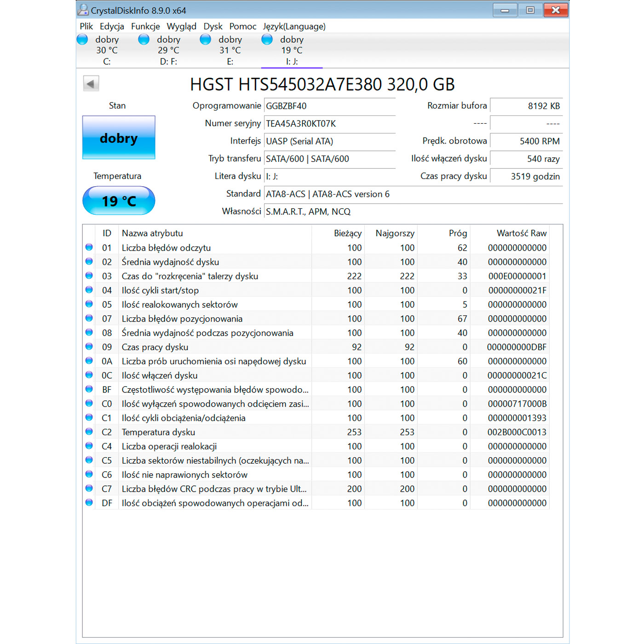Click status orb for attribute 01
This screenshot has width=644, height=644.
click(89, 247)
